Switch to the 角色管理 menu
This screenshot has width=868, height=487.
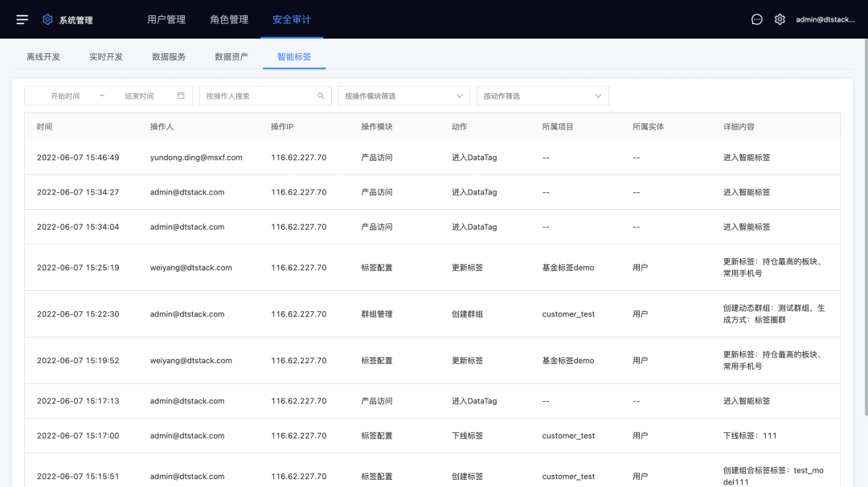point(229,19)
